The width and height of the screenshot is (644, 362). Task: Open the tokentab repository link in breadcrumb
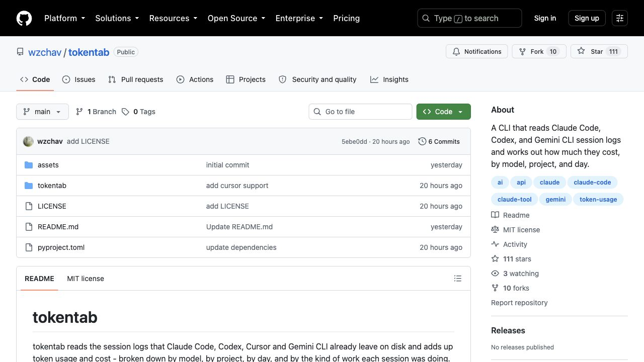(89, 52)
